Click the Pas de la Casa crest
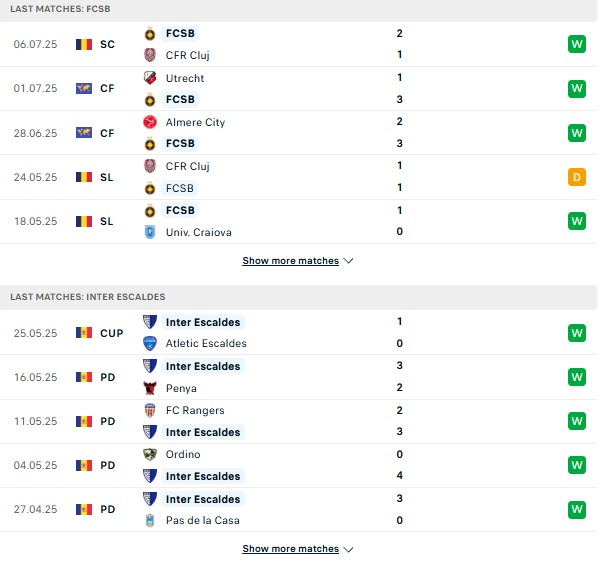 coord(150,520)
